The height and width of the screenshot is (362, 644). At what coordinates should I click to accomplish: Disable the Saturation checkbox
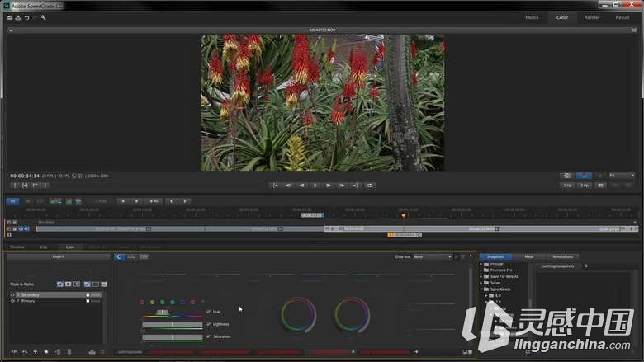click(208, 336)
